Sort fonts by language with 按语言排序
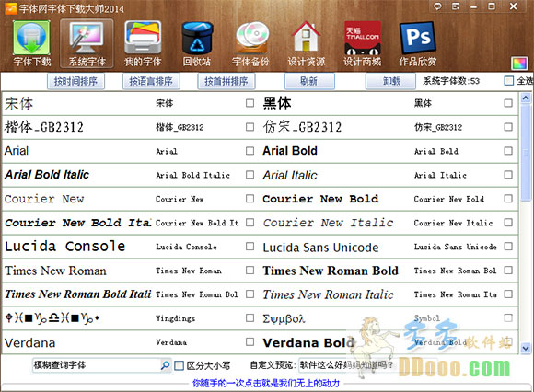The image size is (534, 392). [x=151, y=81]
